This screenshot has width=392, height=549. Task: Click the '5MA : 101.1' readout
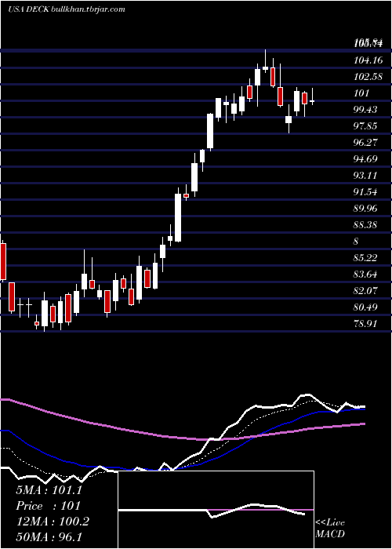[x=49, y=490]
